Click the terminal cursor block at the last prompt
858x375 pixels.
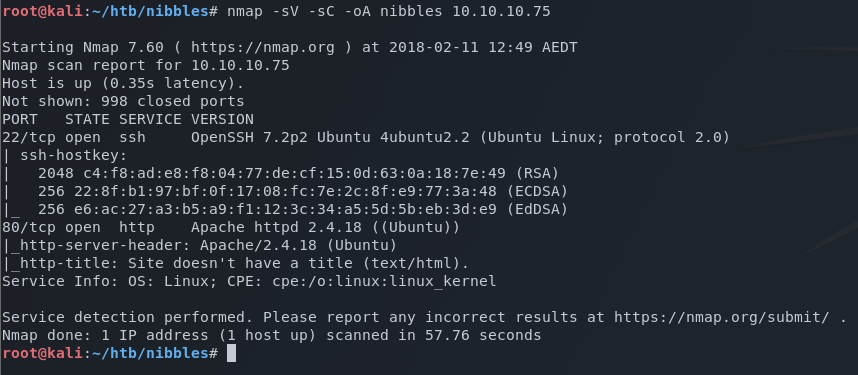(x=231, y=354)
